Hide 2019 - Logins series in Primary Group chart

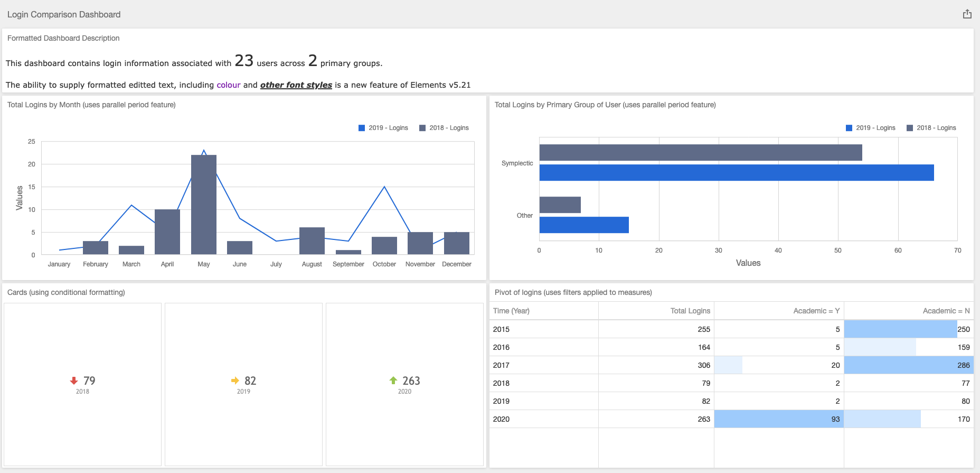pyautogui.click(x=871, y=128)
